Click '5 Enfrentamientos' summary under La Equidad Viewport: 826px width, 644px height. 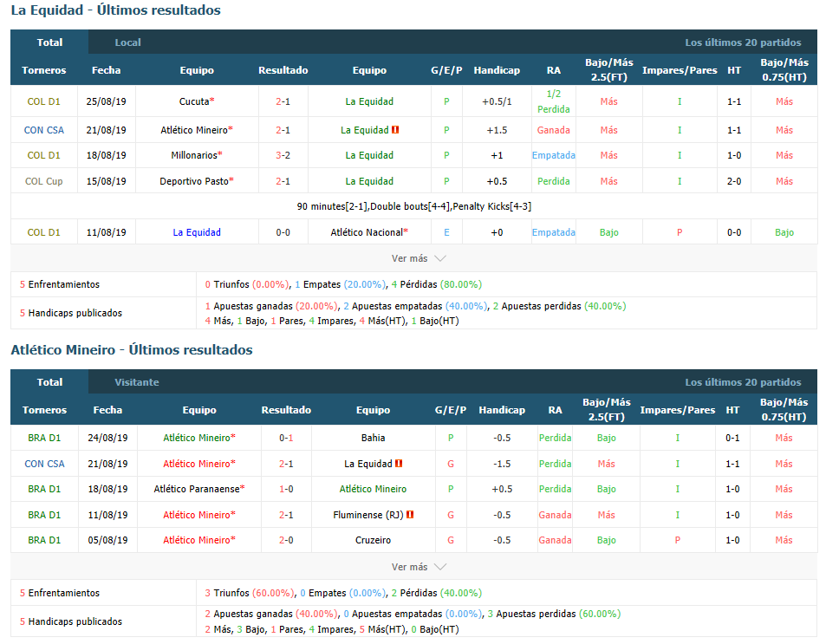coord(60,284)
